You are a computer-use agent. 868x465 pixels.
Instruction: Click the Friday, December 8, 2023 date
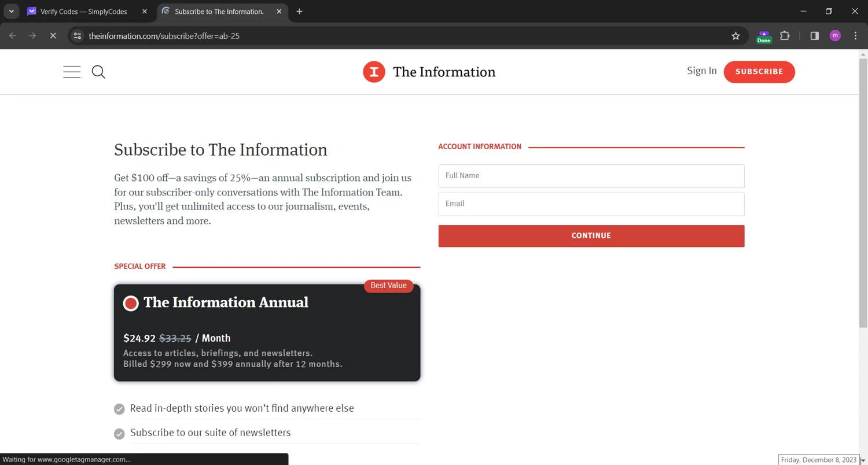point(818,460)
